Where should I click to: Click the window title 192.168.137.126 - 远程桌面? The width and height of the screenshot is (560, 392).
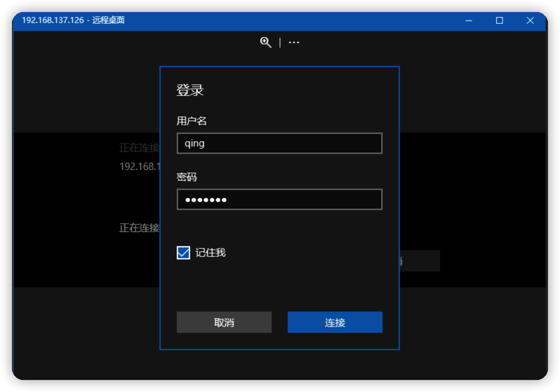(x=73, y=20)
